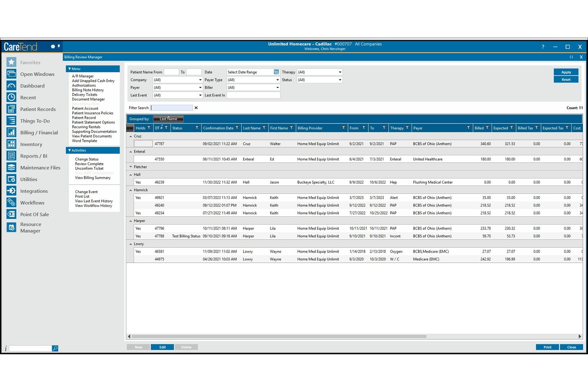The image size is (588, 392).
Task: Click the help question mark icon
Action: click(x=543, y=47)
